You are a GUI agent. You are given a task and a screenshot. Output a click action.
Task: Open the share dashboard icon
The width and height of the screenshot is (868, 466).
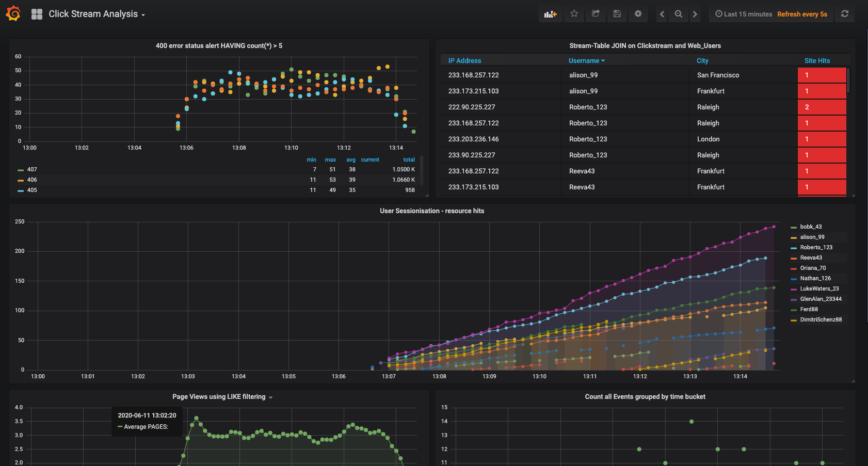pyautogui.click(x=596, y=14)
